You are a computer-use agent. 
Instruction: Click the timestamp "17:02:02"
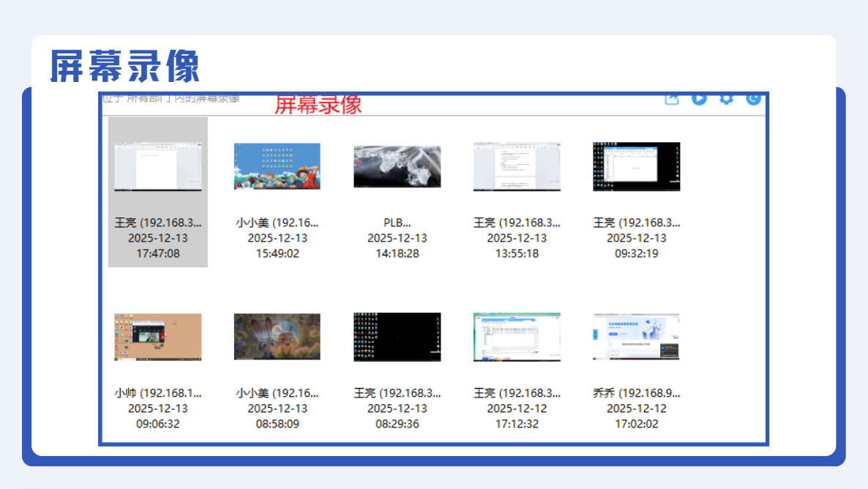point(636,424)
